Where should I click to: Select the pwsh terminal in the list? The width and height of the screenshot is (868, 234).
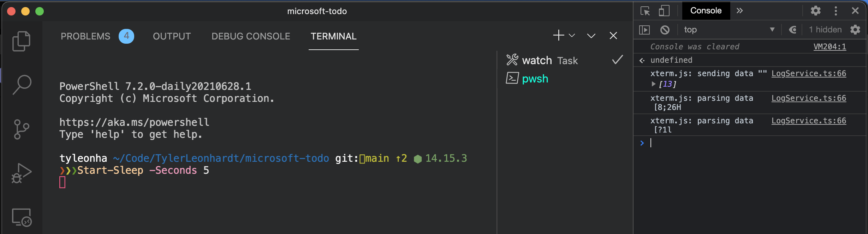pyautogui.click(x=535, y=79)
